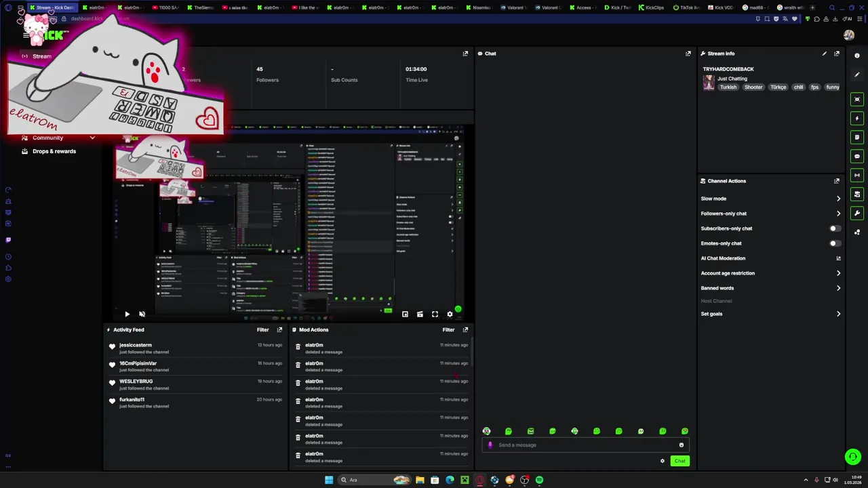Switch to the KickClips browser tab
The height and width of the screenshot is (488, 868).
tap(651, 7)
